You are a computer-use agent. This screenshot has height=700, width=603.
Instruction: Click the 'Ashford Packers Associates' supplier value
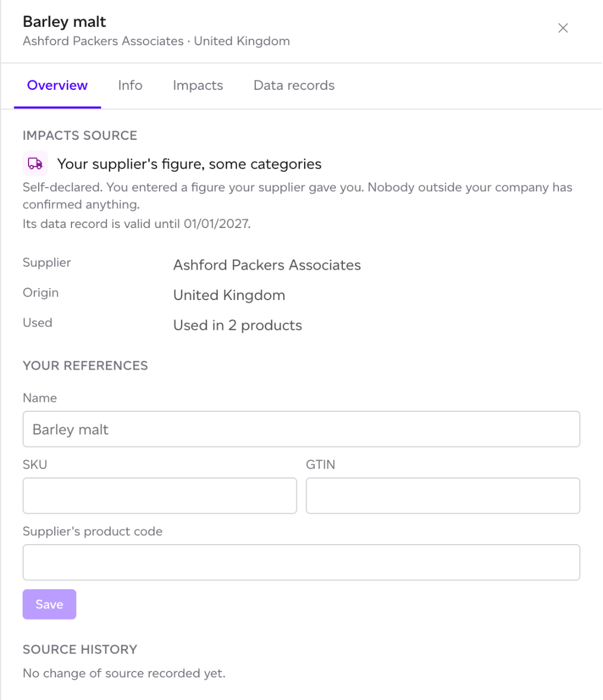point(267,265)
